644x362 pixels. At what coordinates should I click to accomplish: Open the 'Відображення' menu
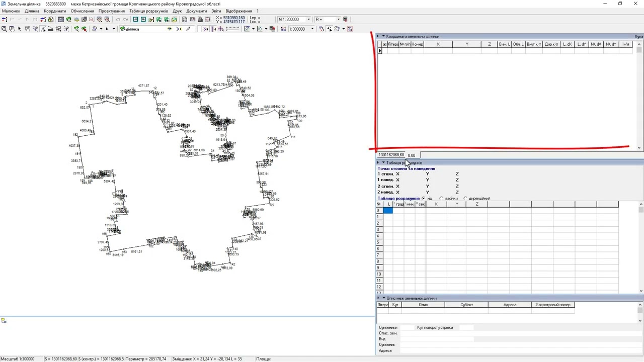click(238, 11)
